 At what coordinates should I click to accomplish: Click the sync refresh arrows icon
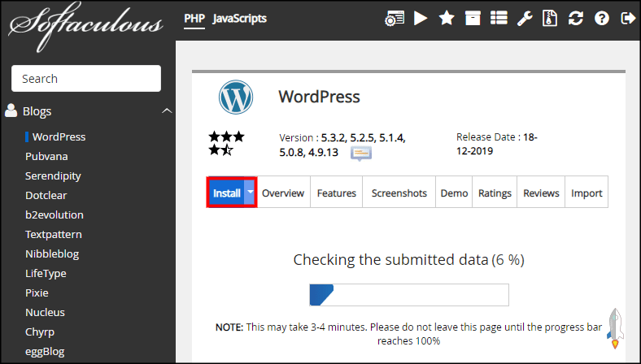click(x=576, y=19)
